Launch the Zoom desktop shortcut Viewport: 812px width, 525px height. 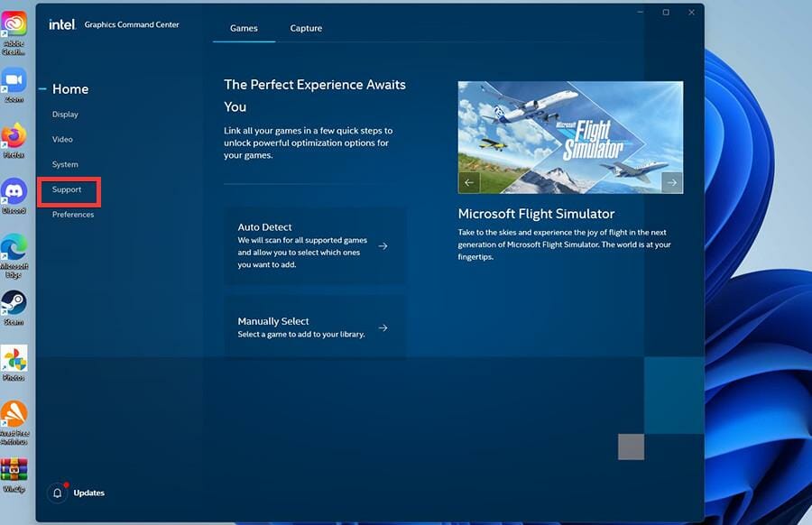pyautogui.click(x=14, y=86)
